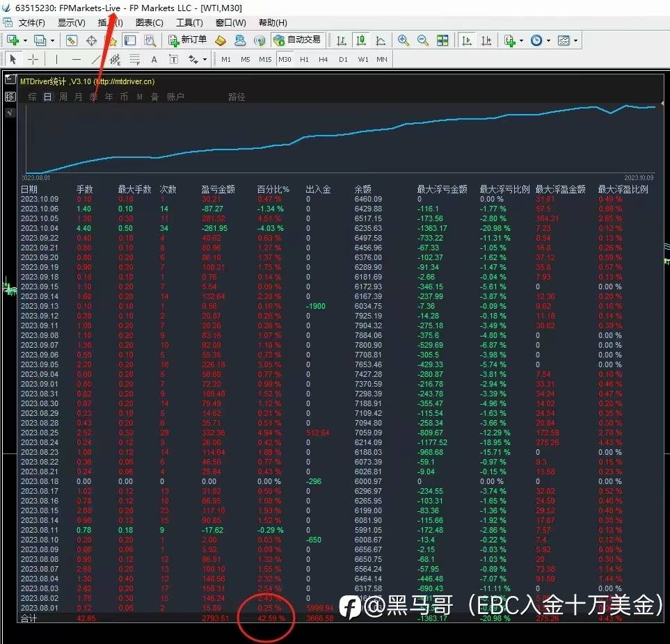Open dropdown arrow beside indicators icon
The width and height of the screenshot is (670, 644).
click(x=521, y=41)
